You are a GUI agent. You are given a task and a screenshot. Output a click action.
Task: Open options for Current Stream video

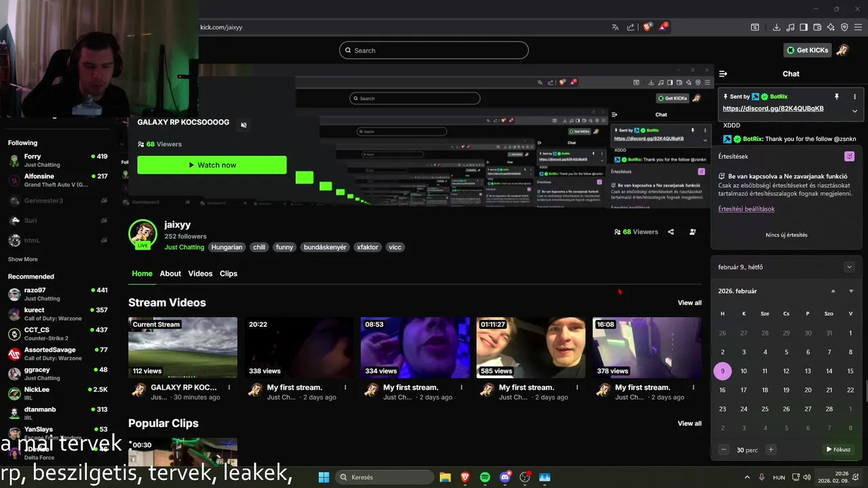click(229, 388)
